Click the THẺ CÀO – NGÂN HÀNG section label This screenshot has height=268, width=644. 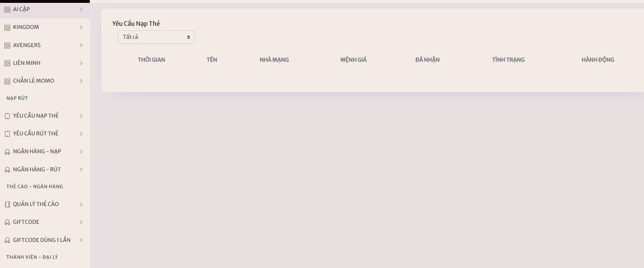pyautogui.click(x=35, y=187)
